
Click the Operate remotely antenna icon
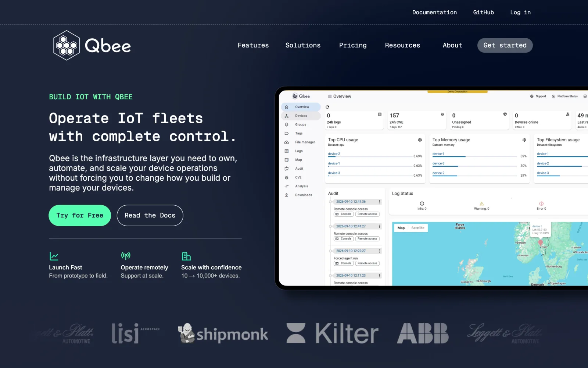tap(126, 256)
